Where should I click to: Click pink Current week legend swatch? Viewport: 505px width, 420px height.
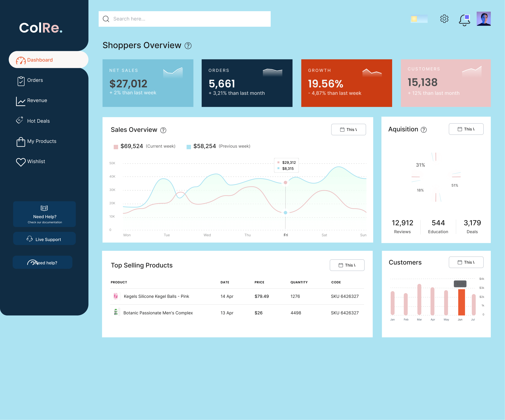(116, 147)
